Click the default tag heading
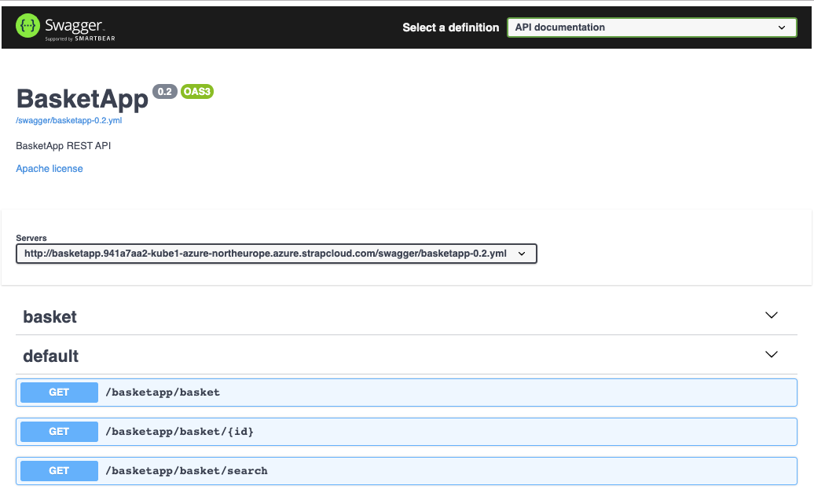Image resolution: width=814 pixels, height=504 pixels. click(x=51, y=356)
